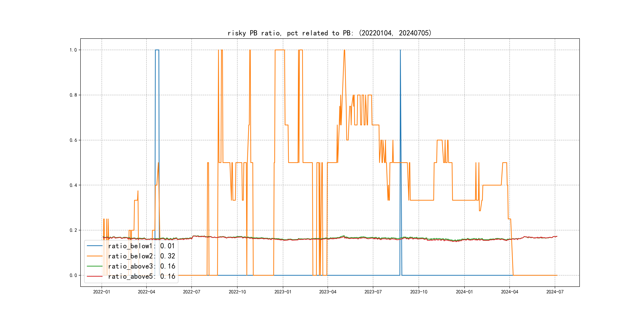Click the 2022-01 x-axis tick label
Image resolution: width=644 pixels, height=322 pixels.
(x=102, y=292)
